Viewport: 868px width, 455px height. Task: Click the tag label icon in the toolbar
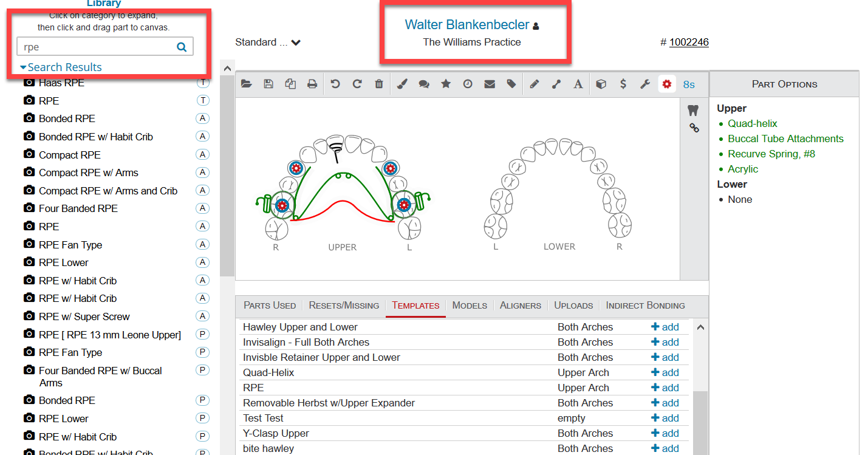(511, 84)
